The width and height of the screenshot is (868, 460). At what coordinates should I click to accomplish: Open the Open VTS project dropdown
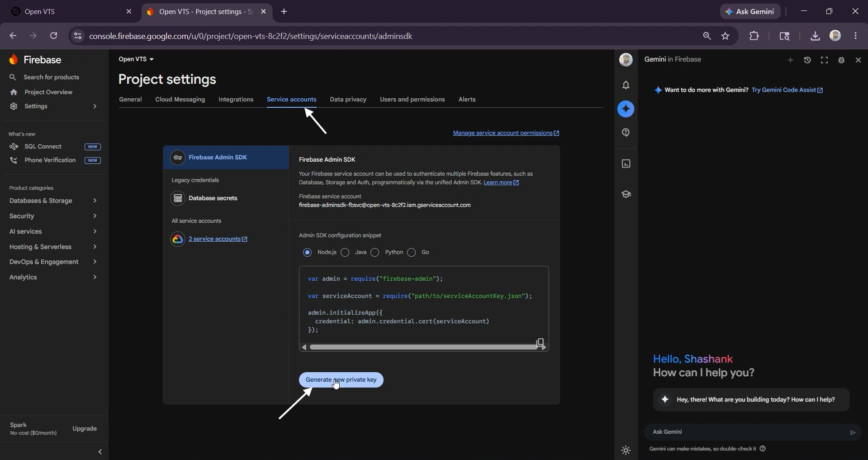(136, 59)
